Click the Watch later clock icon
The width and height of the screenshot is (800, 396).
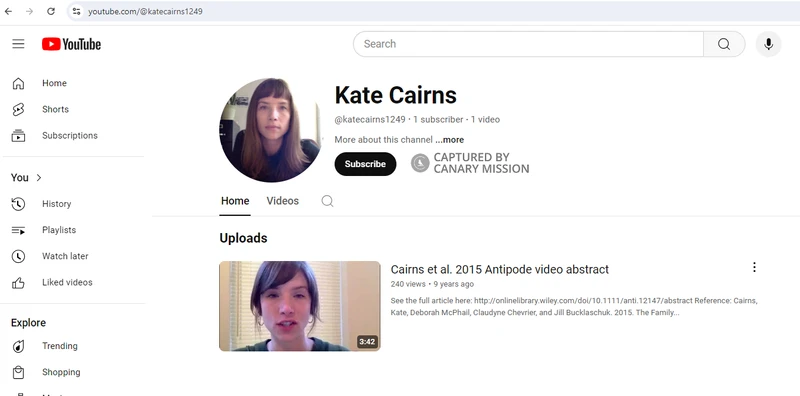(x=18, y=256)
